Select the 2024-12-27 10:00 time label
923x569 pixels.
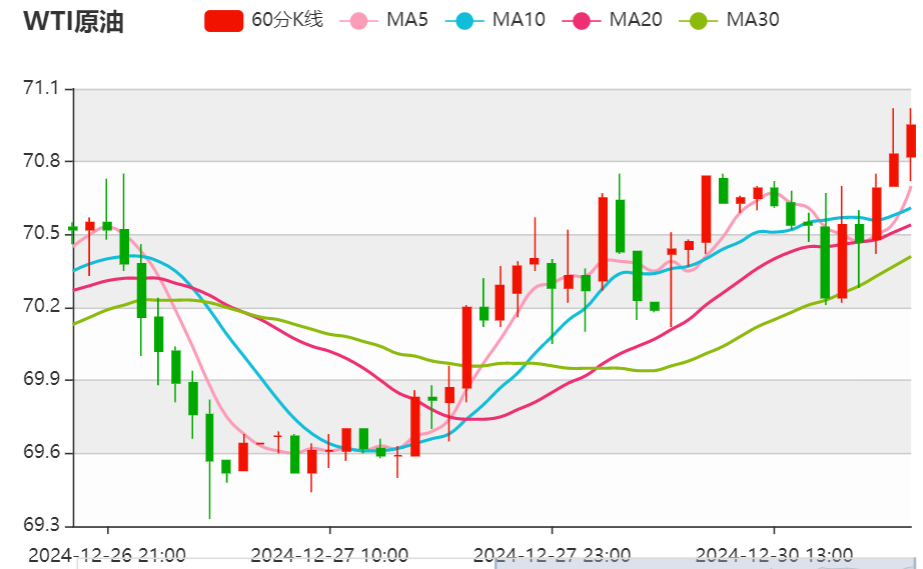click(x=329, y=554)
